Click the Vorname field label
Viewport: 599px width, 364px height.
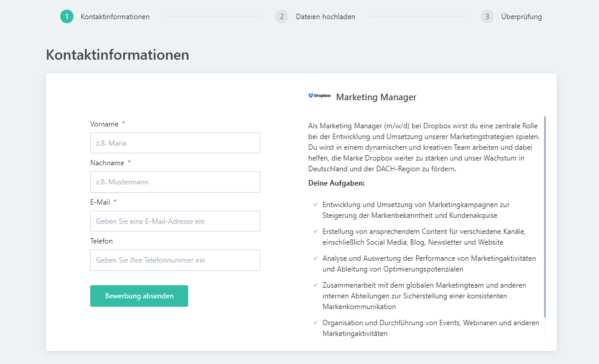tap(105, 124)
